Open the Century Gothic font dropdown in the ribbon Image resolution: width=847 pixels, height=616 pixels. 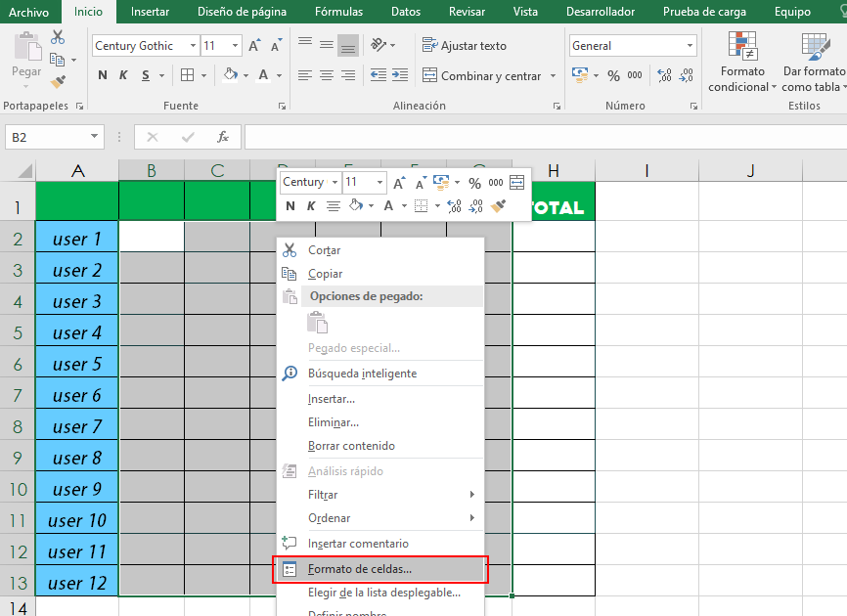192,46
